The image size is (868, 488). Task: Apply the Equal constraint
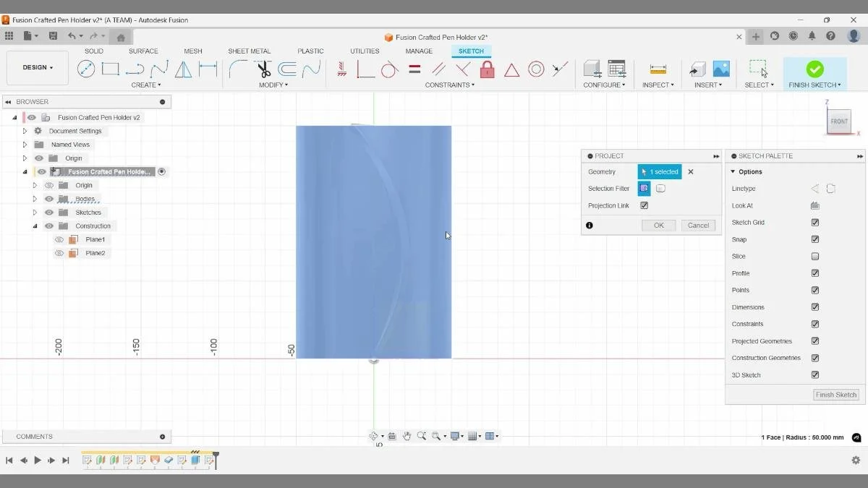(x=416, y=69)
